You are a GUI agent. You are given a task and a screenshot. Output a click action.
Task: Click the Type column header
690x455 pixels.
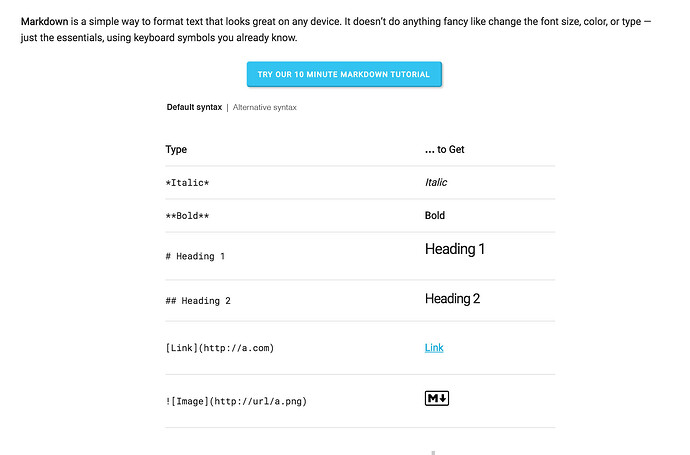click(176, 150)
